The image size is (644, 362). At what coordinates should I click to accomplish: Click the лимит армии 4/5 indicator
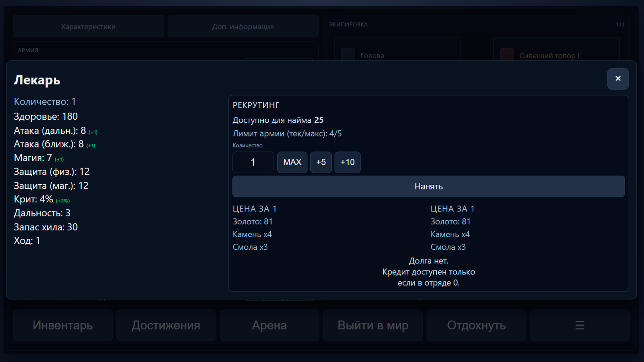pyautogui.click(x=287, y=133)
